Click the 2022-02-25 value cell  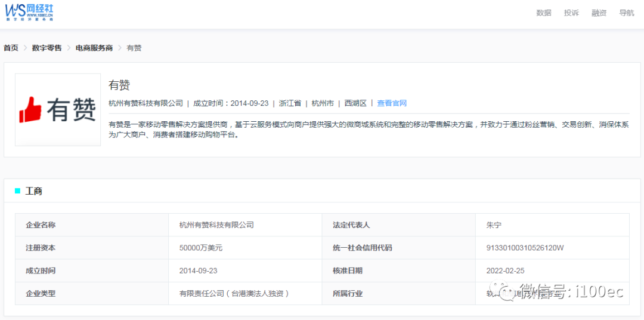coord(552,270)
